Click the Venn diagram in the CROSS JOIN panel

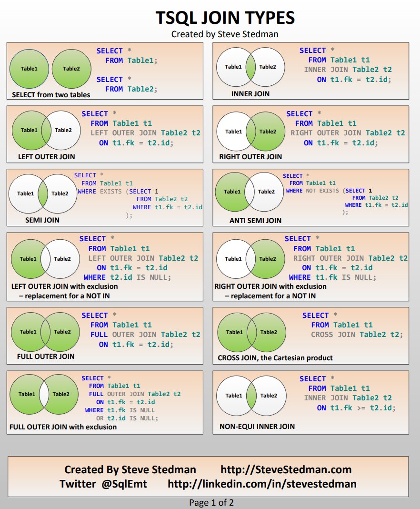tap(252, 332)
